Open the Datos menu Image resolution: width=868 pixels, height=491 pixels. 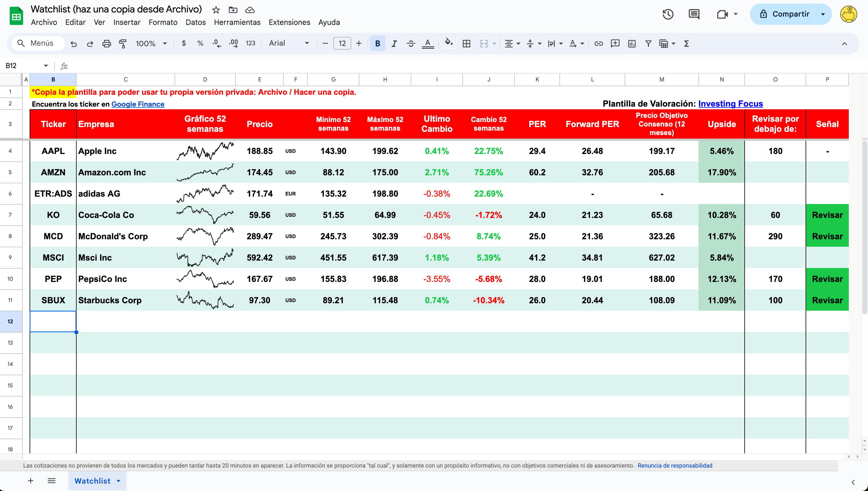[196, 22]
